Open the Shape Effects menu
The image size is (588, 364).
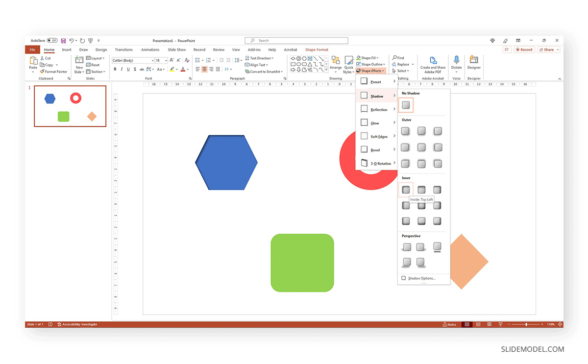370,71
